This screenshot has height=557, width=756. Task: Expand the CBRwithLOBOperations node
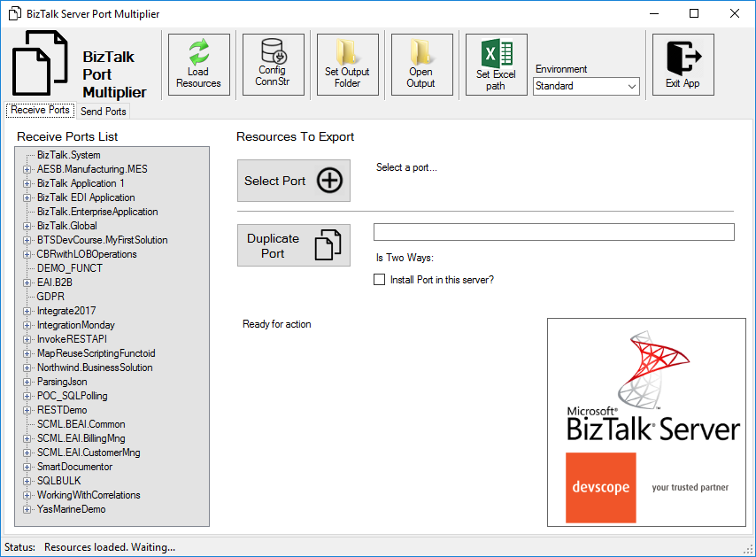pos(27,254)
